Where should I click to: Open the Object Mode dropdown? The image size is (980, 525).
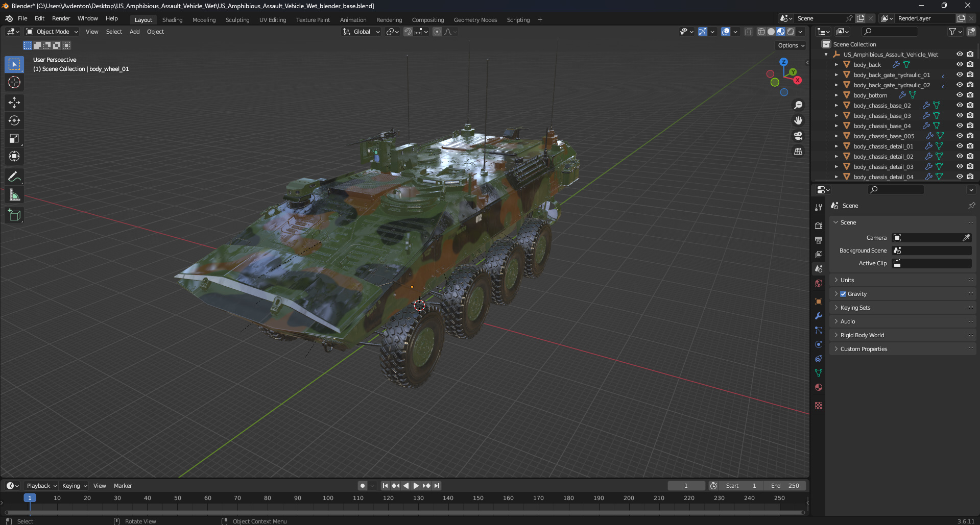(52, 32)
